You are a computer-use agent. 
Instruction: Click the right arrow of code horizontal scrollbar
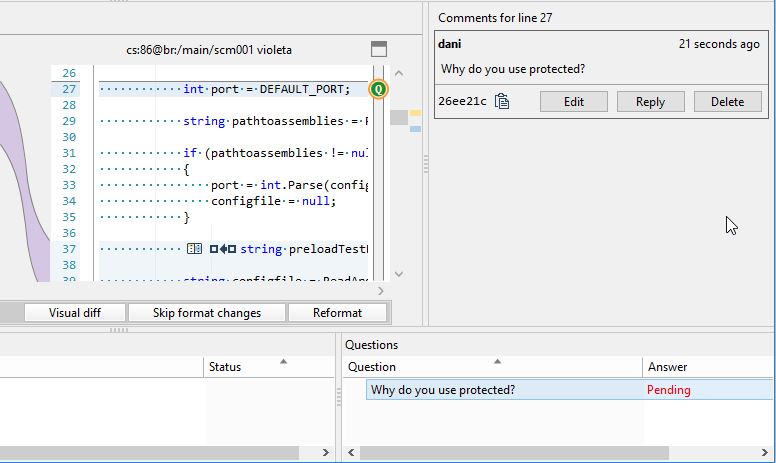coord(381,291)
